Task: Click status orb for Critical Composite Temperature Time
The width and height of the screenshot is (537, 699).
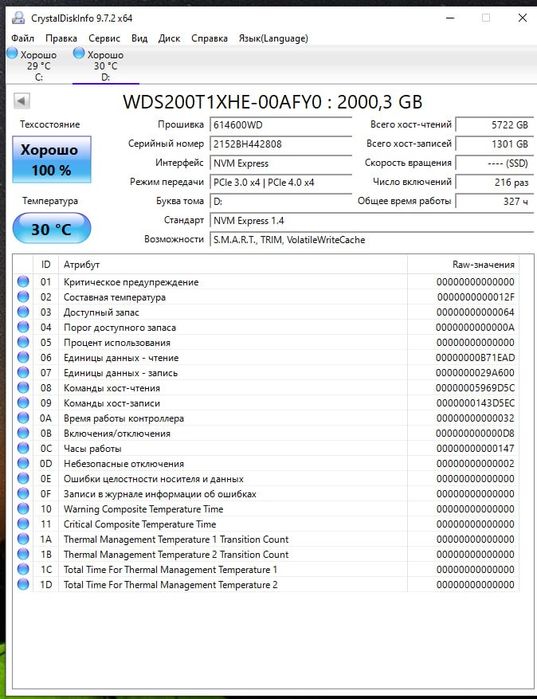Action: [23, 524]
